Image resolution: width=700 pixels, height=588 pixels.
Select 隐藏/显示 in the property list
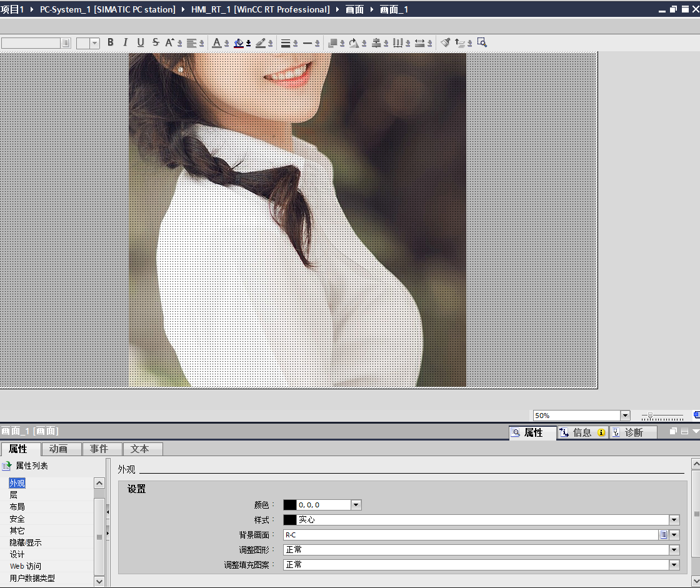coord(26,542)
